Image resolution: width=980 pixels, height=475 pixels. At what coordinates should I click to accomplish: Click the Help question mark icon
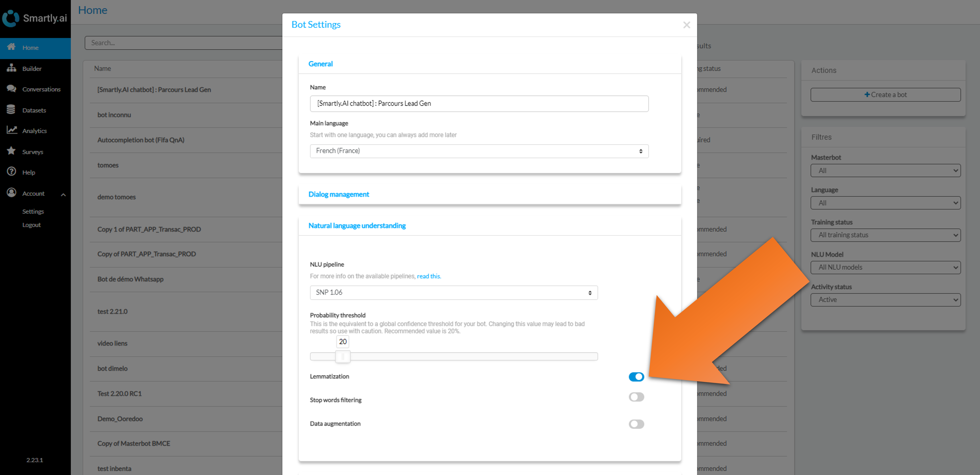(11, 171)
